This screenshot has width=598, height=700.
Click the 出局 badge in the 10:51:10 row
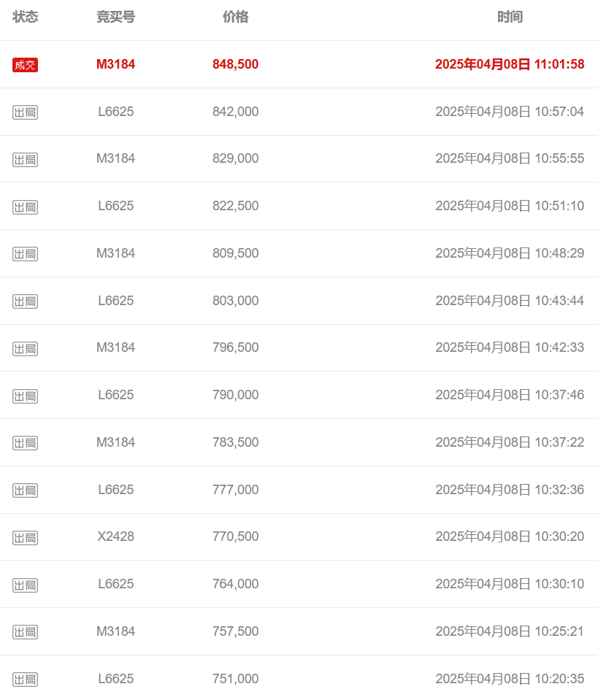pos(25,207)
